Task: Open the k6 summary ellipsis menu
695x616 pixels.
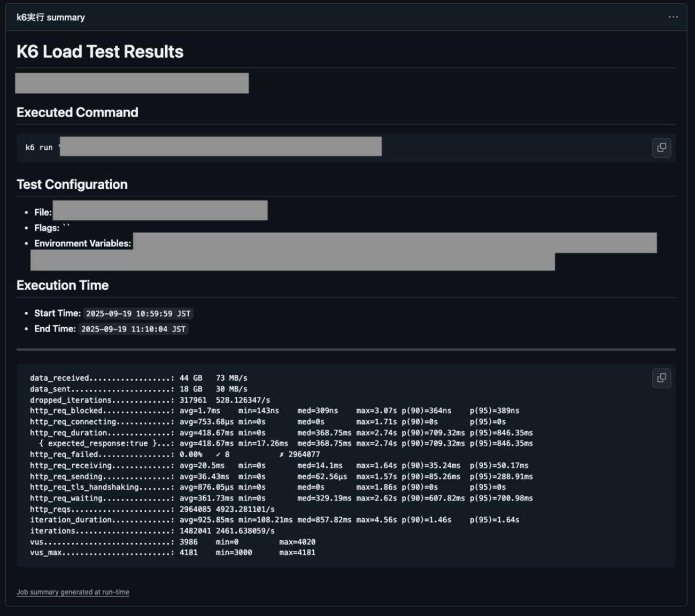Action: tap(673, 17)
